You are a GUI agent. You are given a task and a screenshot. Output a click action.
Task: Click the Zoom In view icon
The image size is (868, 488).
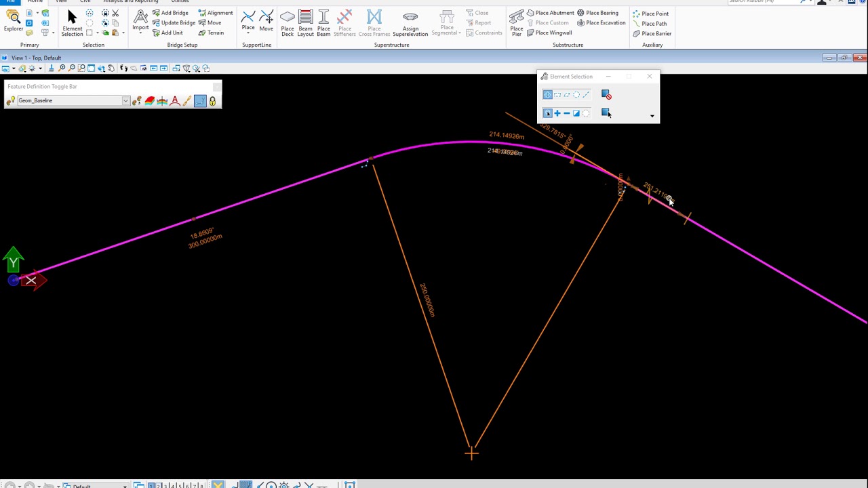[x=62, y=68]
